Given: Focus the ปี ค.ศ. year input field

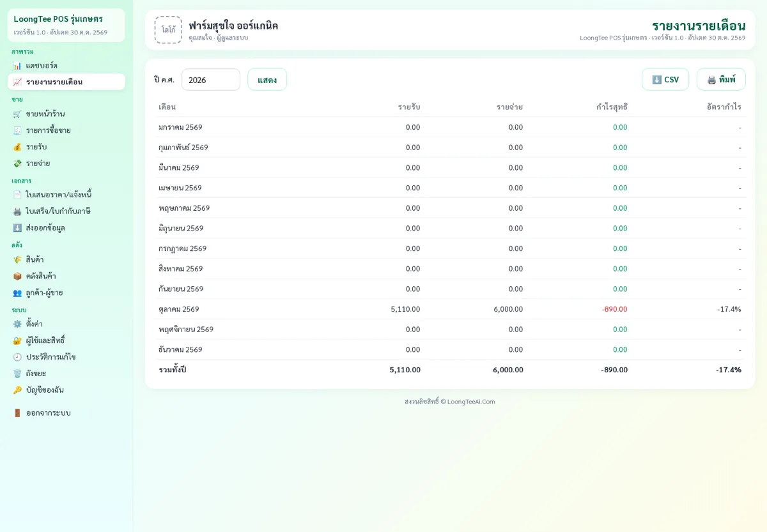Looking at the screenshot, I should coord(211,80).
